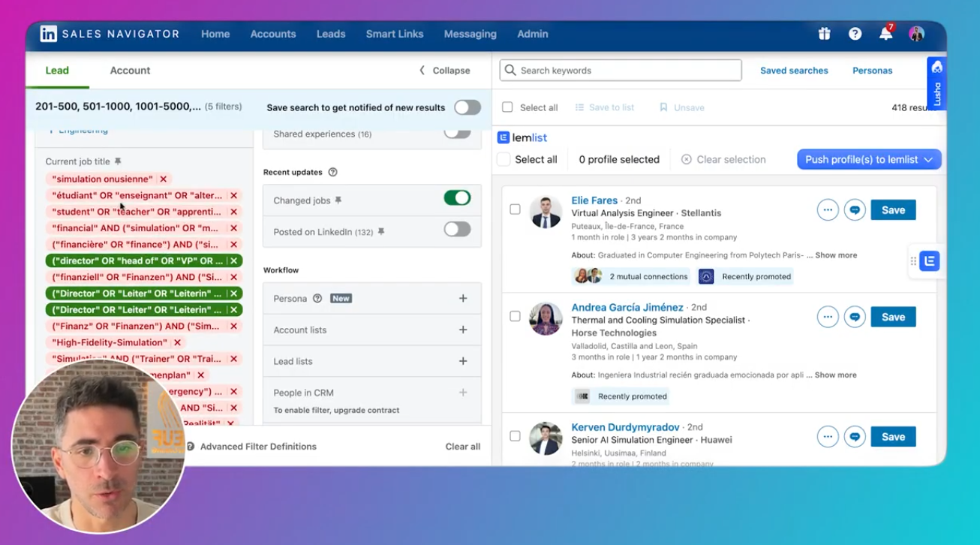Screen dimensions: 980x545
Task: Click the Advanced Filter Definitions help icon
Action: pos(191,446)
